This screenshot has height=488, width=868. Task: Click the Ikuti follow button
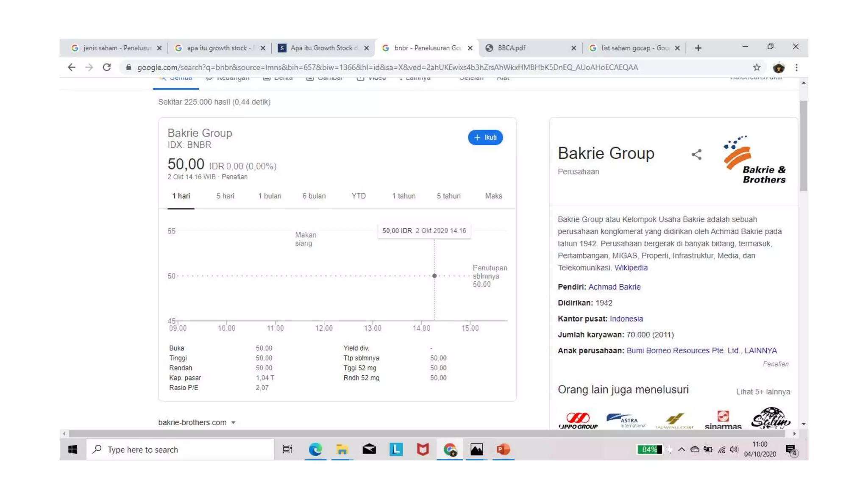[485, 137]
